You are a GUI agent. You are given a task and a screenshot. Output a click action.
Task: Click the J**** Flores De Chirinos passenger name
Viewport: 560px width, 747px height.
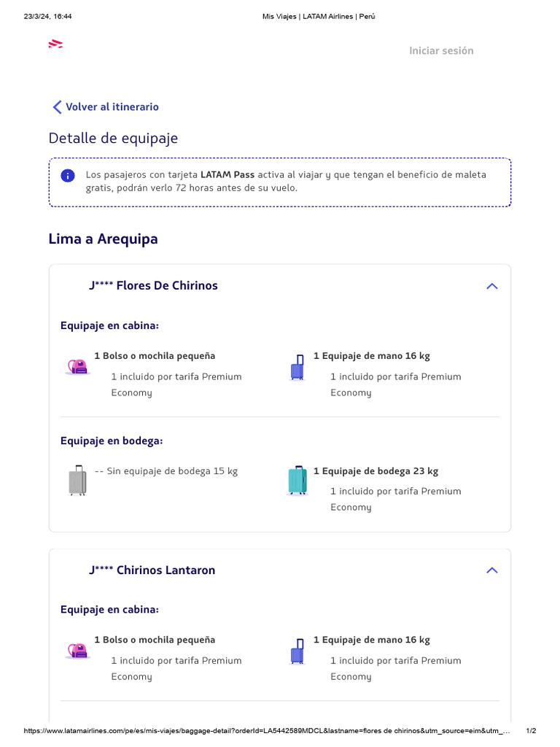[x=153, y=286]
